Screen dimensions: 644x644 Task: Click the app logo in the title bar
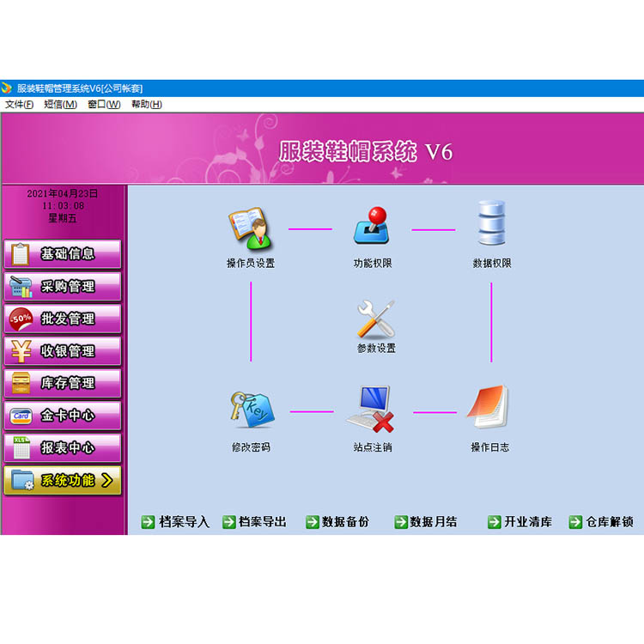(7, 88)
